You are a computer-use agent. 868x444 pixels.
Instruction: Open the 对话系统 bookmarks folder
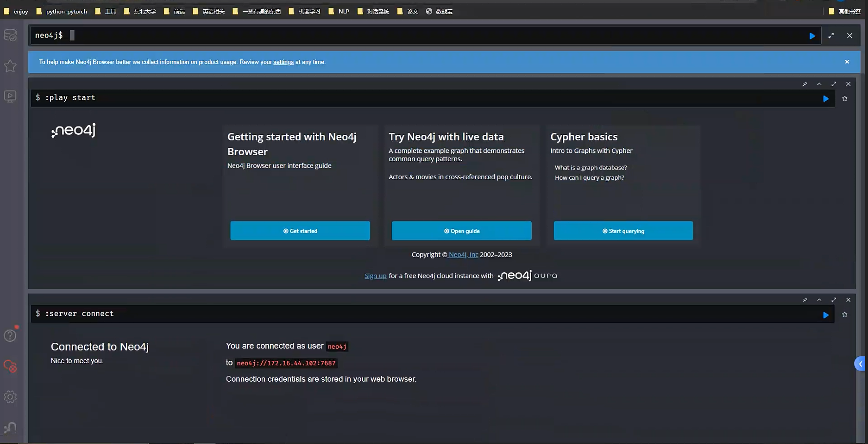tap(373, 11)
